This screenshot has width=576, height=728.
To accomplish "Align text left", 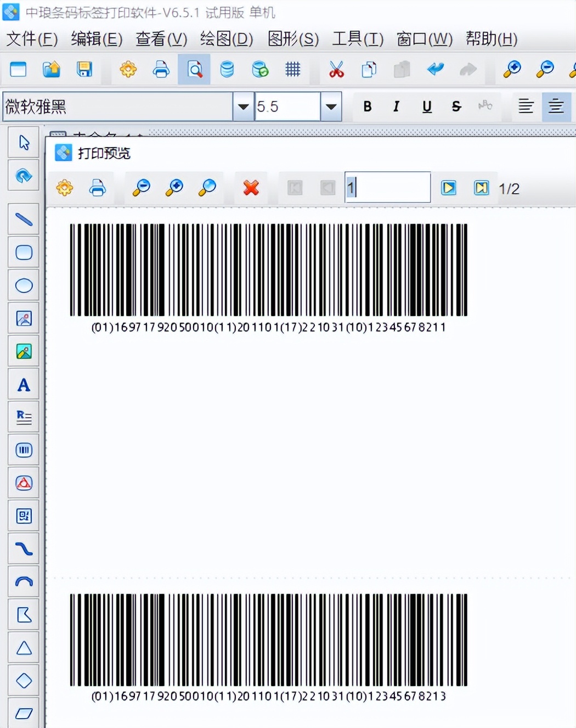I will [526, 106].
